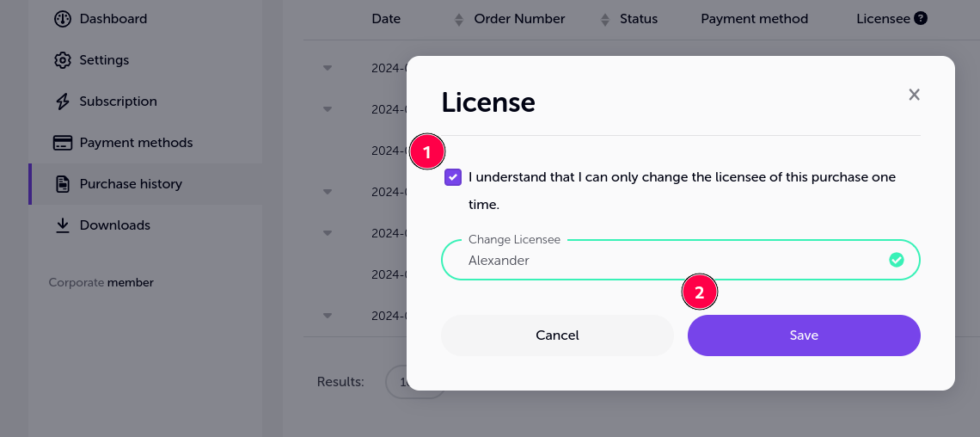Expand the first purchase row

(327, 68)
